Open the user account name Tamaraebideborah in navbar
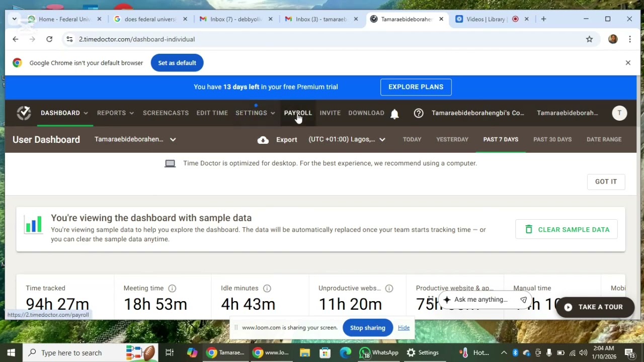 (x=568, y=113)
